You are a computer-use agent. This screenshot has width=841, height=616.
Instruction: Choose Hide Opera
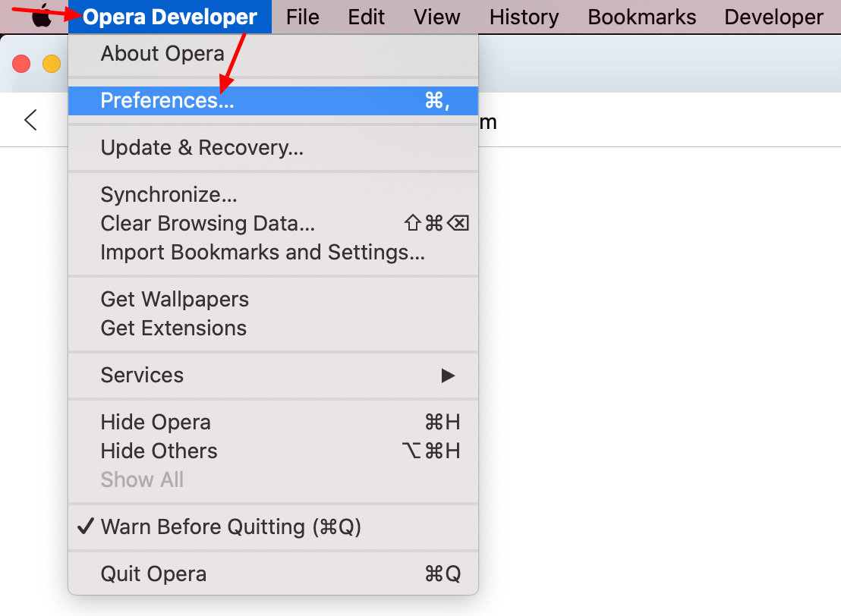[273, 423]
